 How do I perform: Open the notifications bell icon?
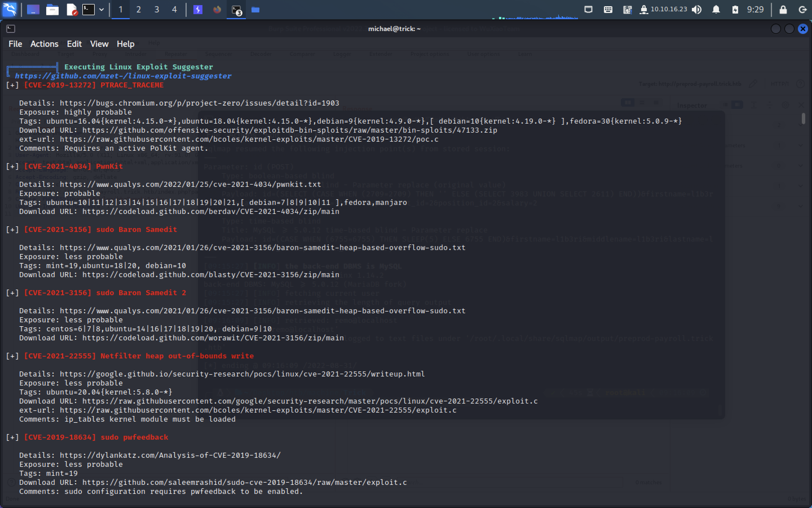[x=716, y=9]
